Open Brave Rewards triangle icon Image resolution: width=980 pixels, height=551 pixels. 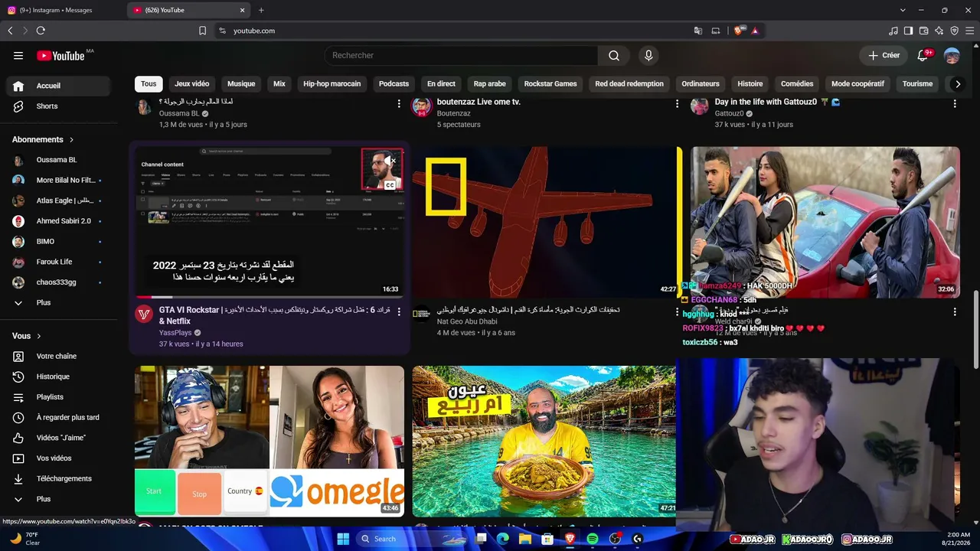pos(755,31)
